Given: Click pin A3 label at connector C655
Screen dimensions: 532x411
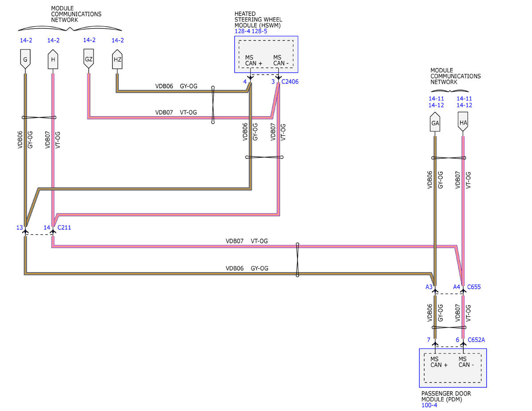Looking at the screenshot, I should click(429, 287).
